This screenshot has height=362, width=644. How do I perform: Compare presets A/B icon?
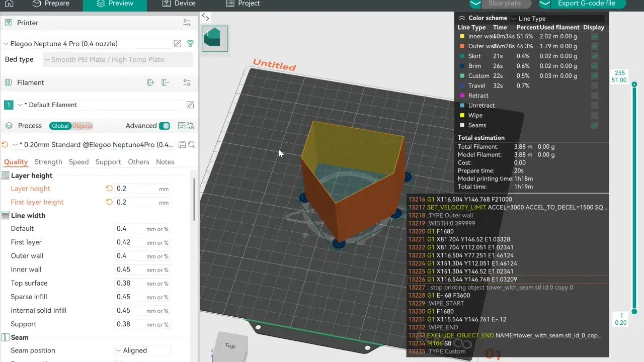(x=190, y=126)
